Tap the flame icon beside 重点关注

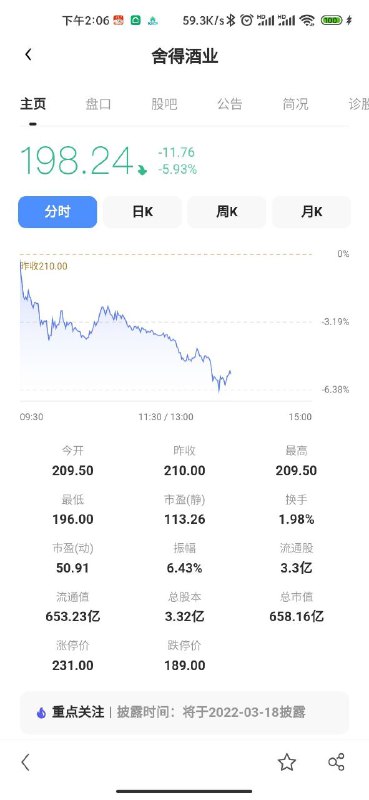41,712
